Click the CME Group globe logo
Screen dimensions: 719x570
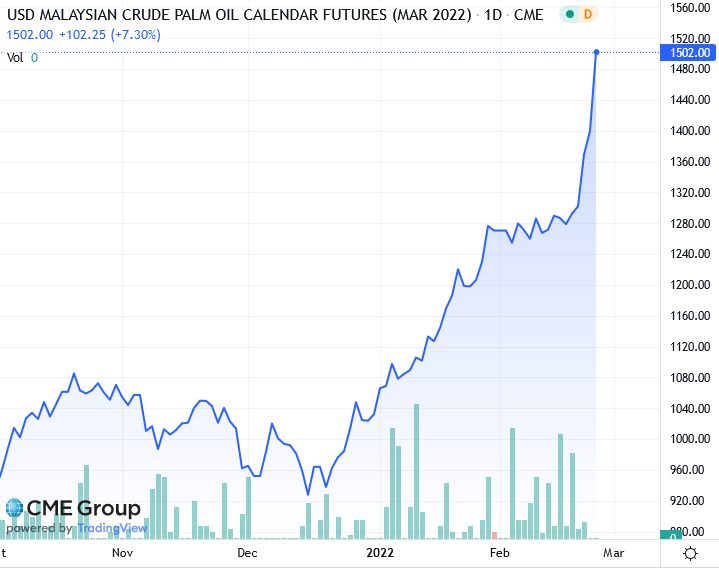(14, 509)
